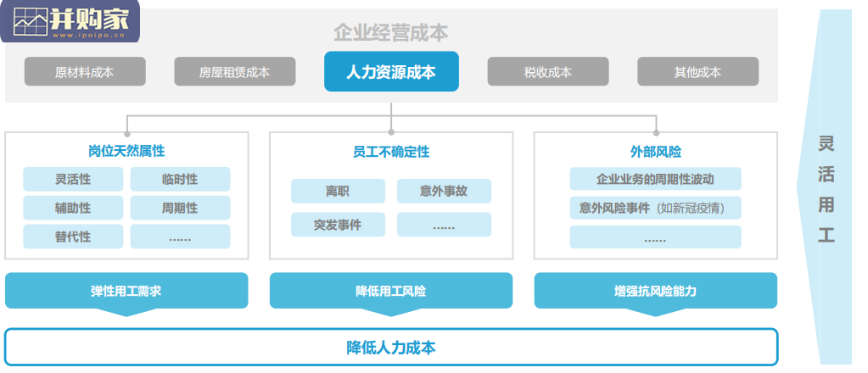Screen dimensions: 868x373
Task: Click the 岗位天然属性 heading
Action: point(126,151)
